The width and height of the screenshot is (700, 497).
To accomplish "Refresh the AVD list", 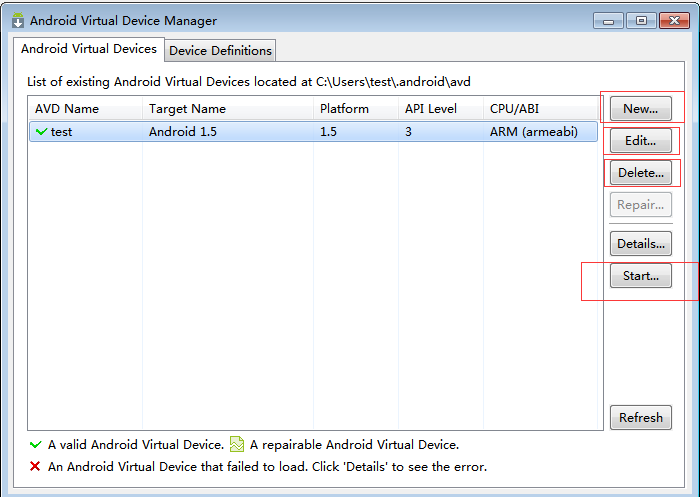I will [641, 418].
